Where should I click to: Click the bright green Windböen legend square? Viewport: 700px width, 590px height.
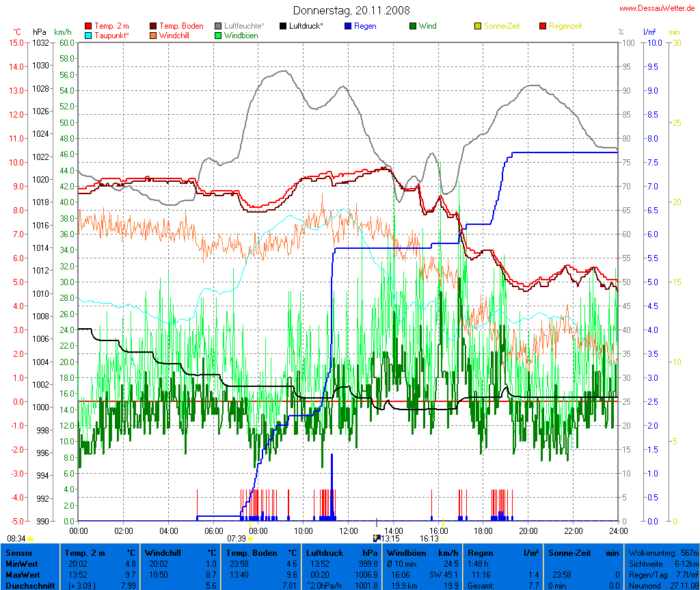tap(218, 35)
